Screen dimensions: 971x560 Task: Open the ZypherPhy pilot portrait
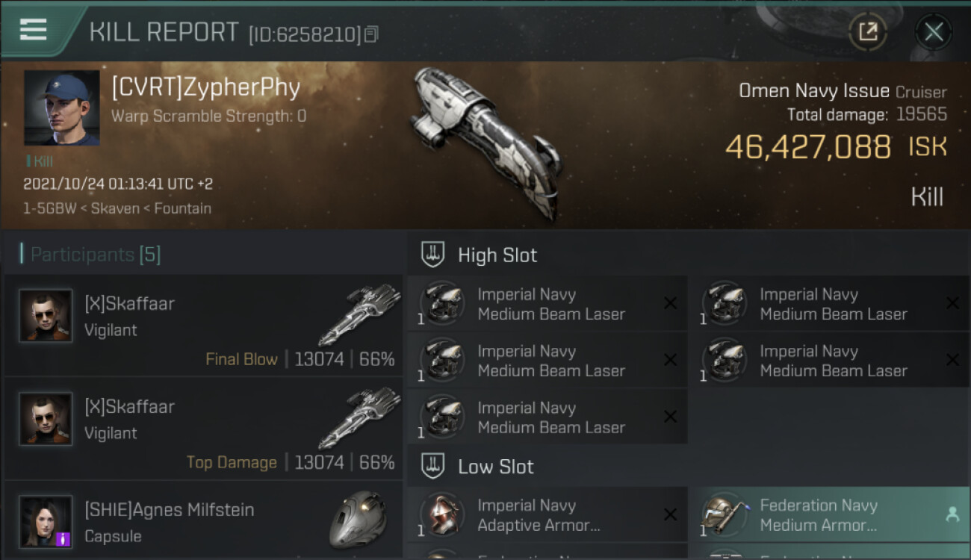(61, 108)
